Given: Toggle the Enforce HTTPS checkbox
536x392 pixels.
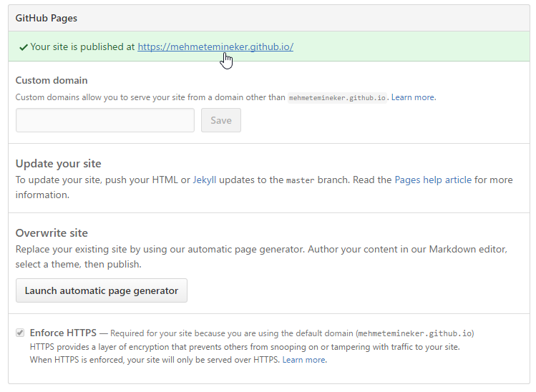Looking at the screenshot, I should [x=20, y=333].
